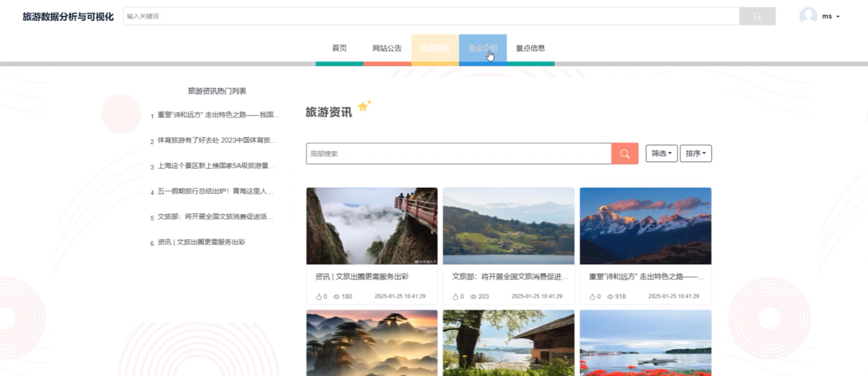Viewport: 868px width, 376px height.
Task: Click timestamp on 重塑"诗和远方" card
Action: click(673, 296)
